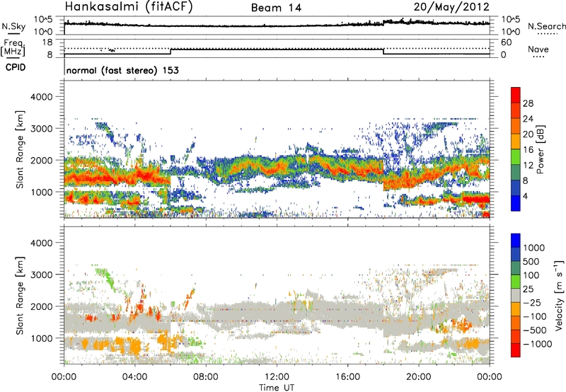
Task: Click the yellow-orange segment of velocity colorbar
Action: click(516, 309)
